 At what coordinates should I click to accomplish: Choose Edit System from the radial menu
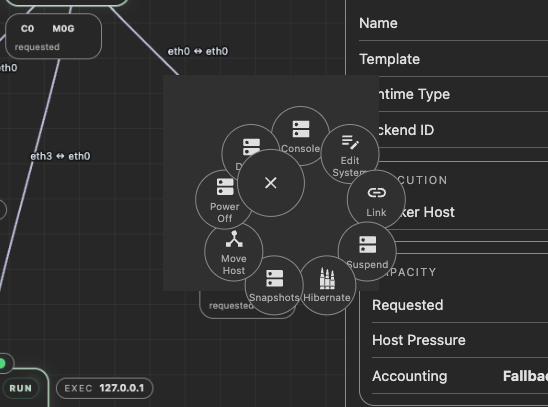coord(350,154)
